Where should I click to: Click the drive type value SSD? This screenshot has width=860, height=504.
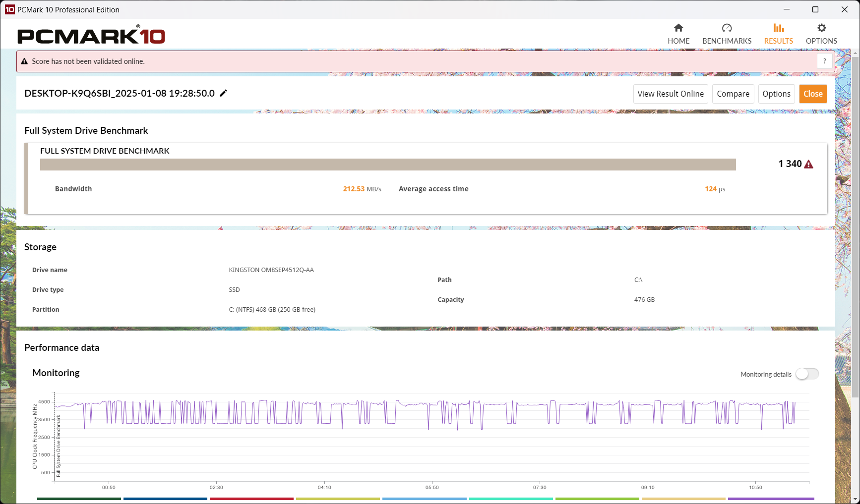(234, 290)
